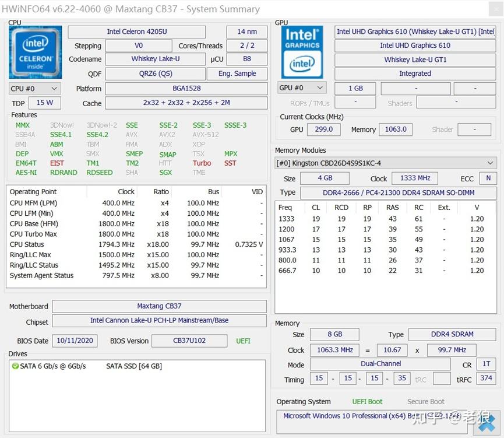Click the Windows logo in the Operating System section
The width and height of the screenshot is (504, 438).
click(x=485, y=423)
